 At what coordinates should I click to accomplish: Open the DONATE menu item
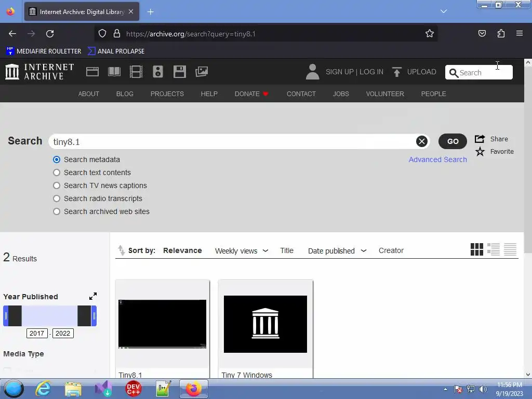click(x=251, y=94)
